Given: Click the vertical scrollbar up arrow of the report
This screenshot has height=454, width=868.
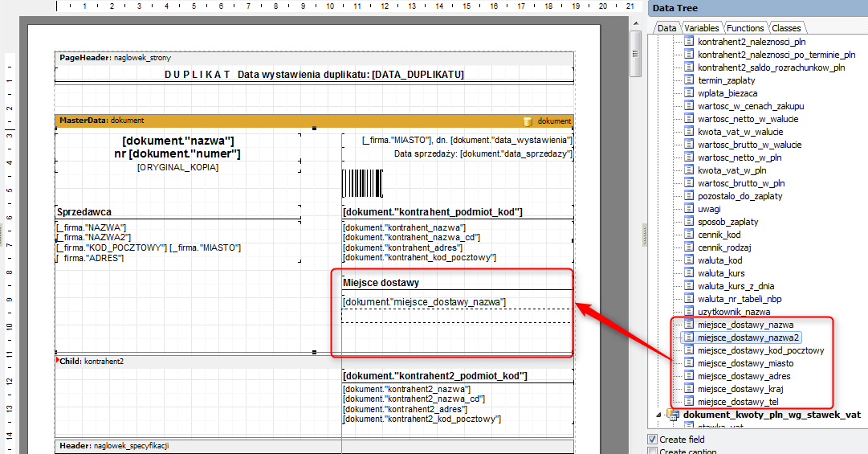Looking at the screenshot, I should coord(635,31).
